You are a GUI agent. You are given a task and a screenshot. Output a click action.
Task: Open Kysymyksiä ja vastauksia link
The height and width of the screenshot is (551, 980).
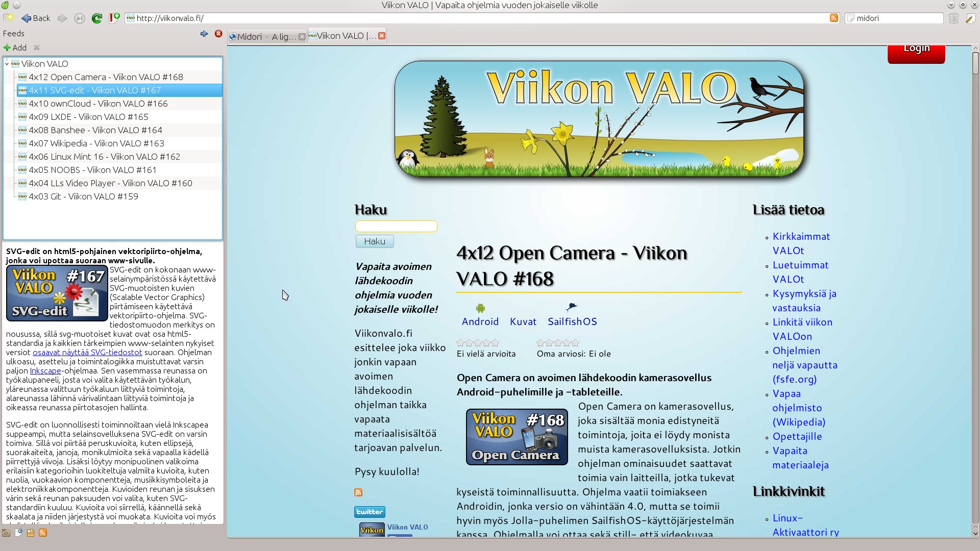804,300
